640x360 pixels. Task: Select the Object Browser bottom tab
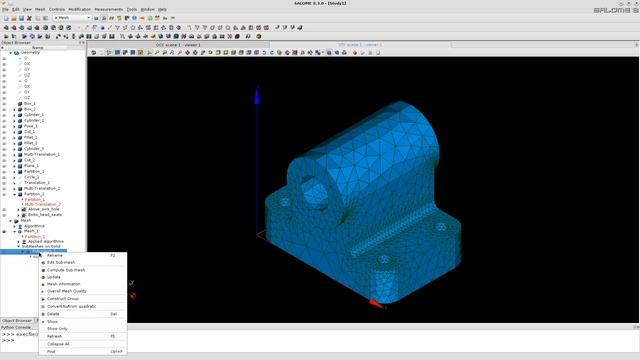coord(17,321)
